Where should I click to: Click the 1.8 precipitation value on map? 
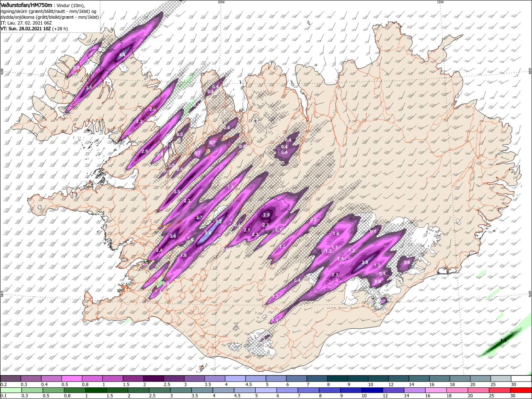coord(183,255)
